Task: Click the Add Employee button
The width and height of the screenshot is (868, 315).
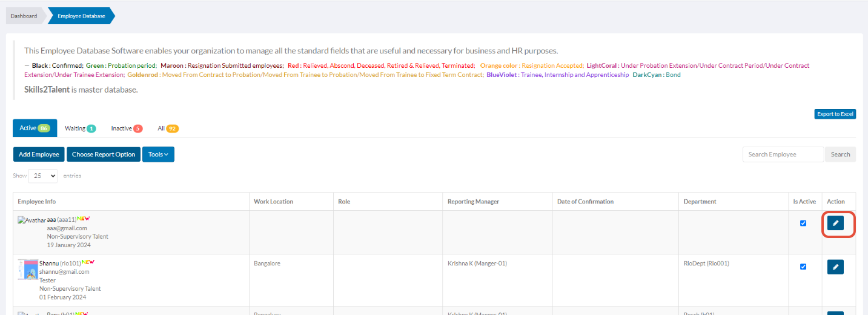Action: pyautogui.click(x=39, y=154)
